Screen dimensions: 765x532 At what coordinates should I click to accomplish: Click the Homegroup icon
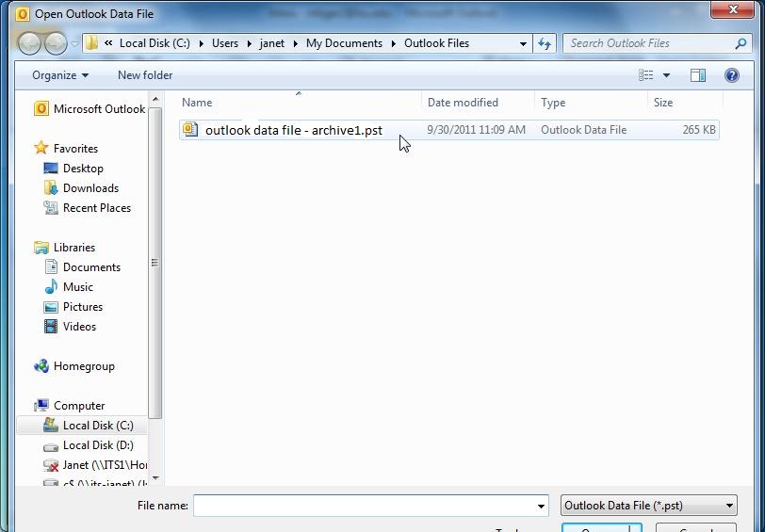(41, 366)
